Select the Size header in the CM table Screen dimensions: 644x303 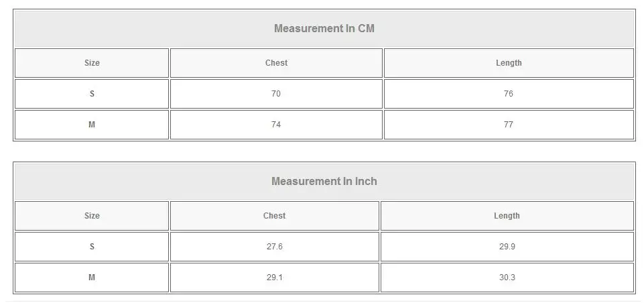[92, 63]
